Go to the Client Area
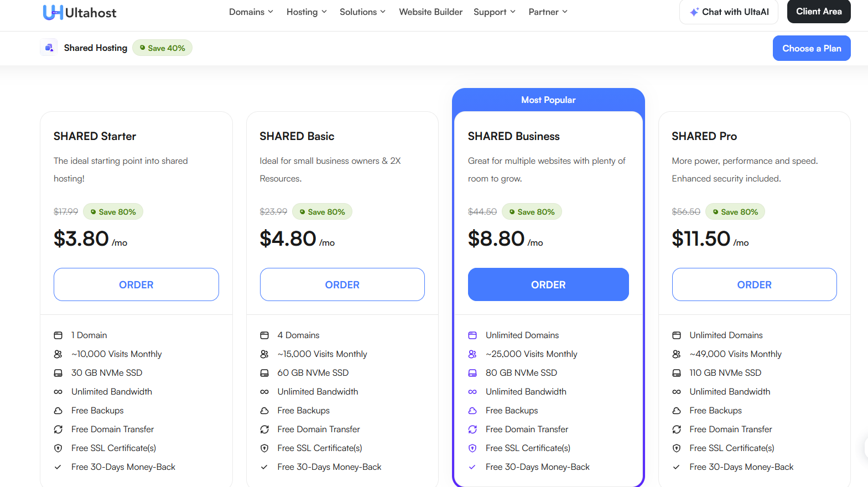Viewport: 868px width, 487px height. tap(819, 12)
